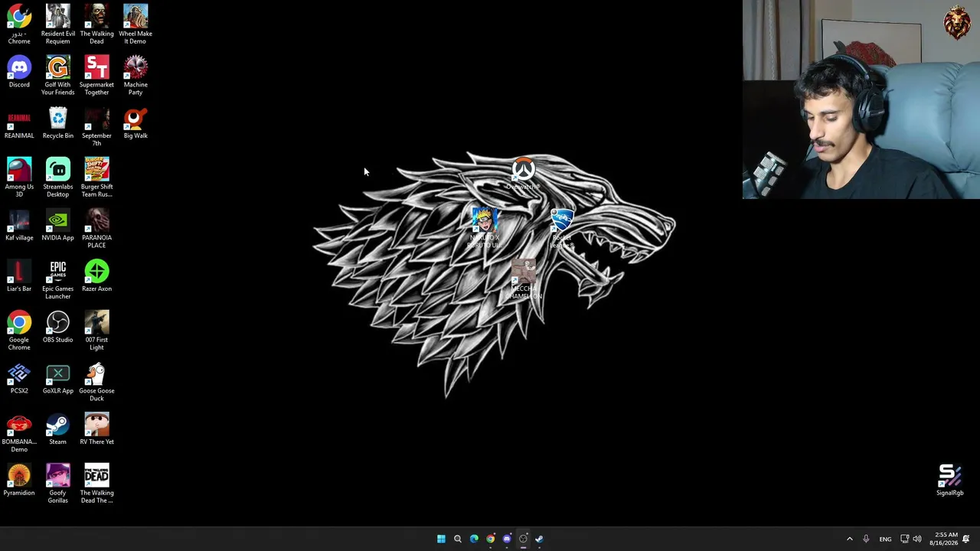The height and width of the screenshot is (551, 980).
Task: Select the Goofy Gorillas shortcut
Action: 58,484
